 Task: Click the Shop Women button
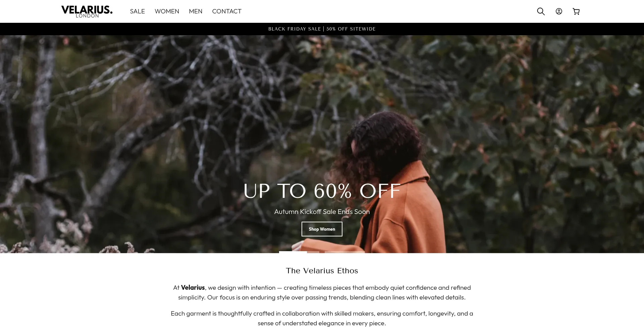tap(322, 229)
